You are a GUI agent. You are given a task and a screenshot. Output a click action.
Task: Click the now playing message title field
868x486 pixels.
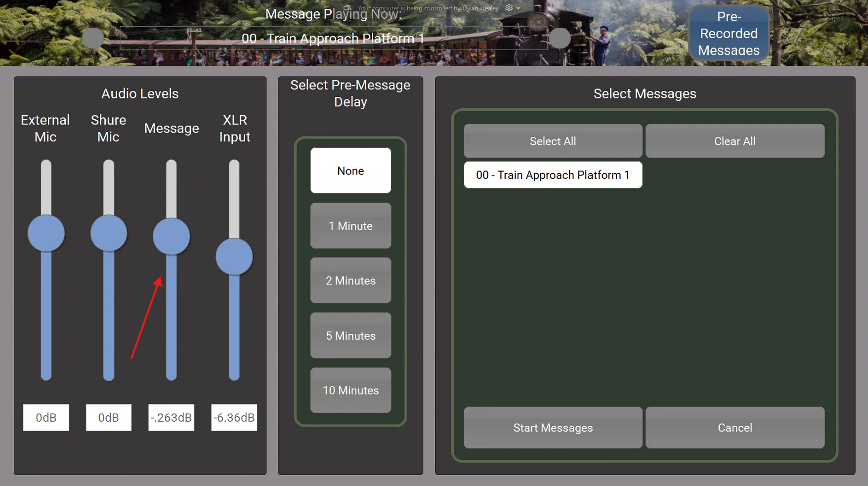[333, 38]
